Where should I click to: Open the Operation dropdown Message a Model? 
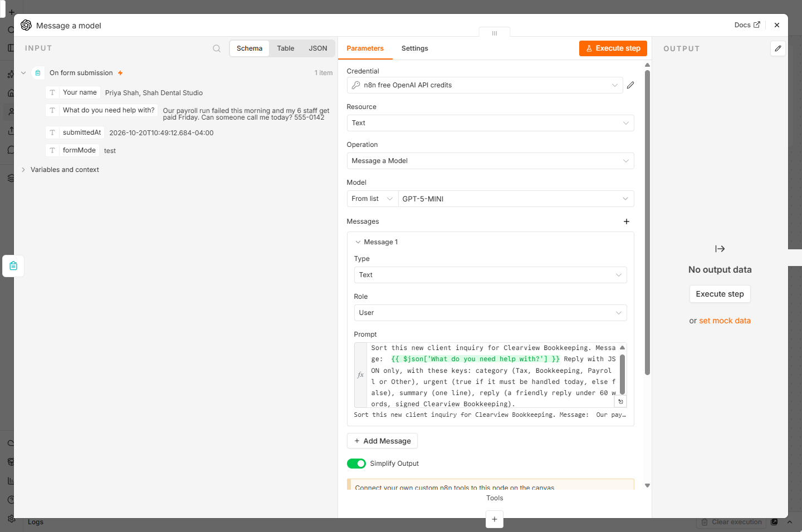click(x=490, y=161)
